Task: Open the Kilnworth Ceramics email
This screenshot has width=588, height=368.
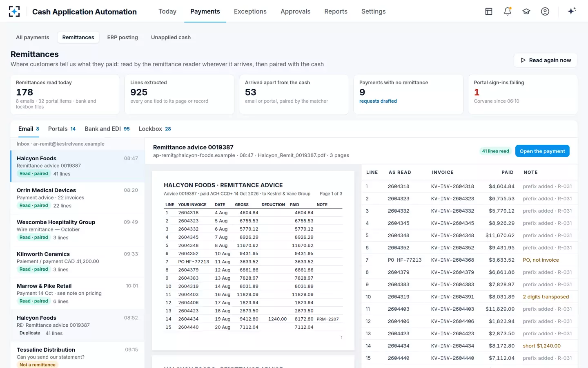Action: coord(78,262)
